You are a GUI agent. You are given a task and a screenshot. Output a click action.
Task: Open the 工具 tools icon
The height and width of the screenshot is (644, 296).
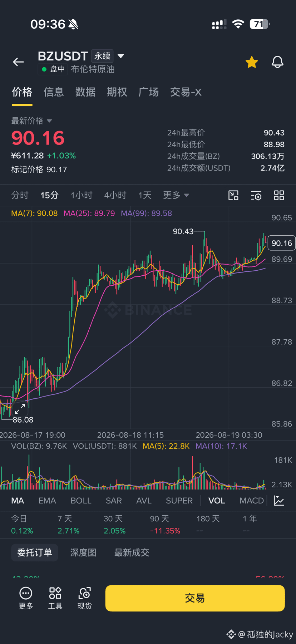[55, 598]
